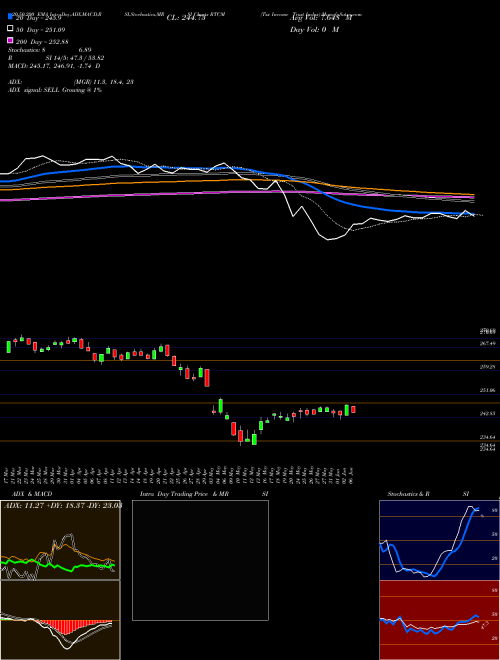The width and height of the screenshot is (500, 660).
Task: Click the 259.28 price axis label
Action: (x=488, y=367)
